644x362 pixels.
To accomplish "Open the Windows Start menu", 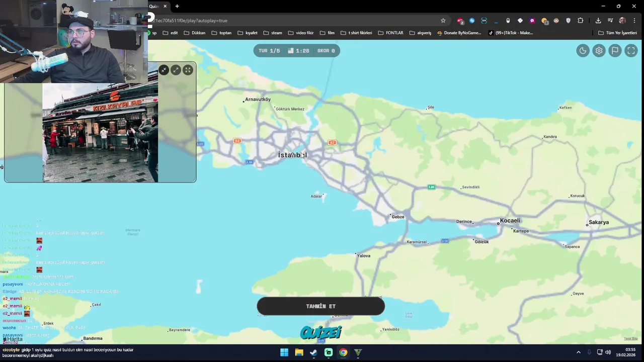I will (x=284, y=352).
